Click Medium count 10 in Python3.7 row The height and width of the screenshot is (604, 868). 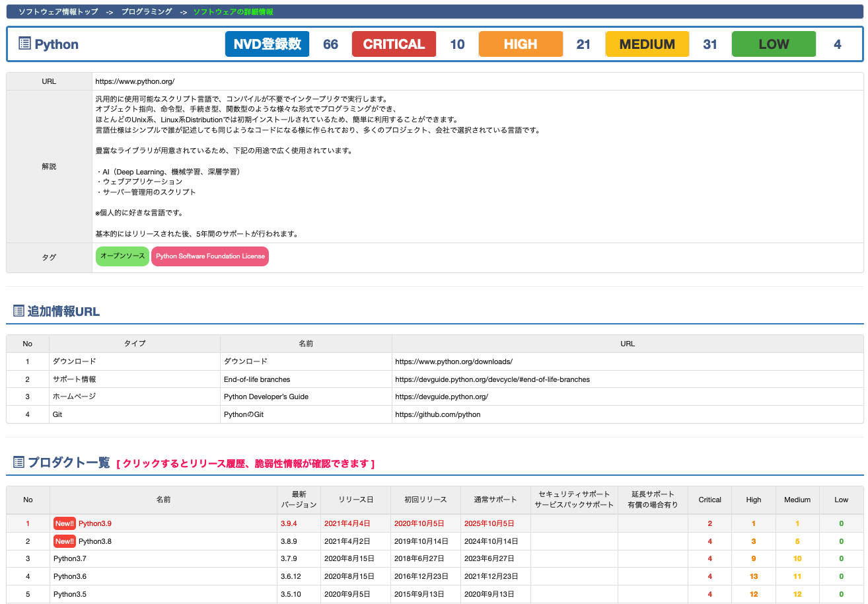coord(797,558)
